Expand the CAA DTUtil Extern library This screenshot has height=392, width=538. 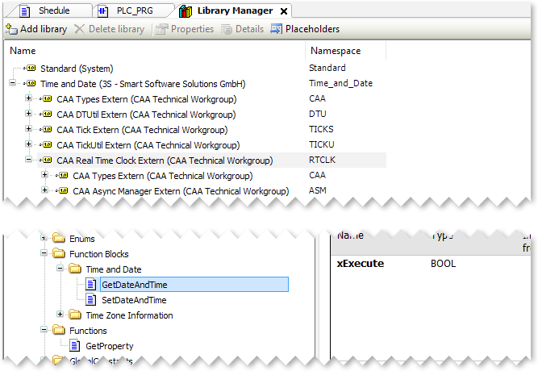pyautogui.click(x=29, y=115)
